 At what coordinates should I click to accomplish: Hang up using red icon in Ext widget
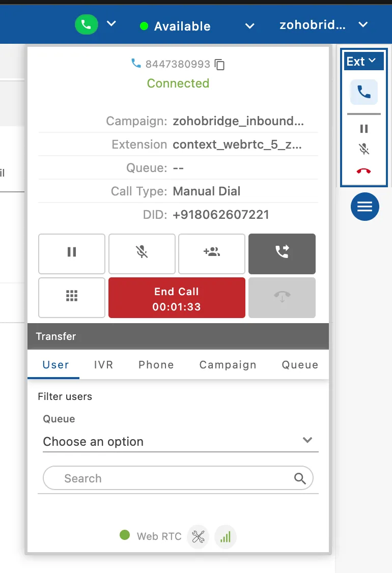pyautogui.click(x=364, y=171)
